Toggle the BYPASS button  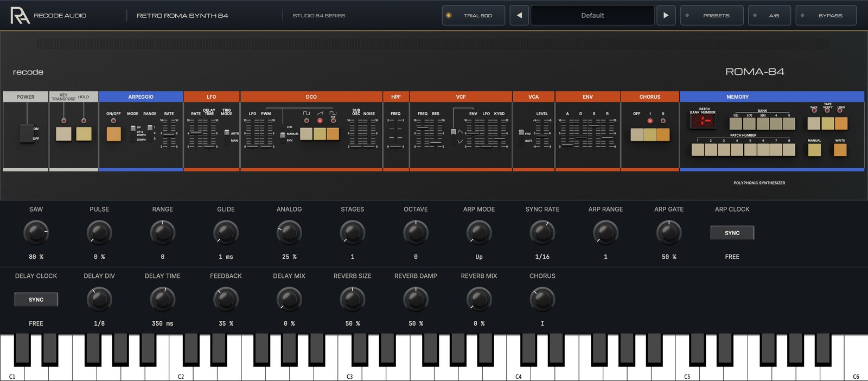[x=826, y=15]
